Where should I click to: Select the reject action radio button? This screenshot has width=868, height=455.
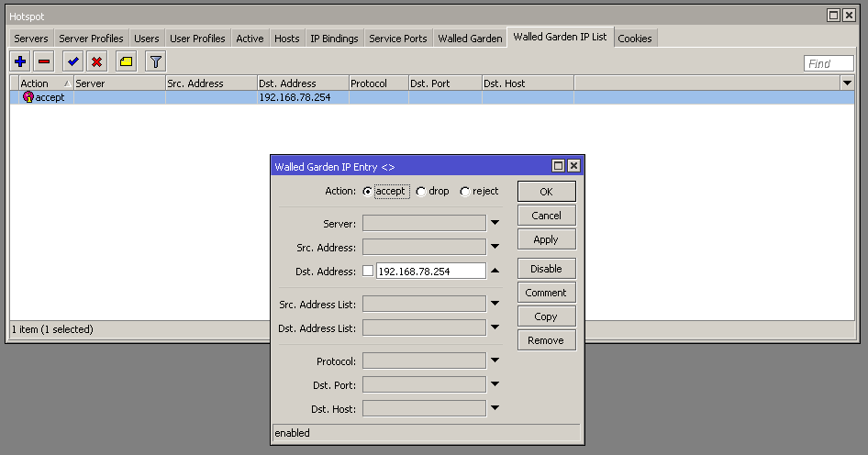point(465,192)
